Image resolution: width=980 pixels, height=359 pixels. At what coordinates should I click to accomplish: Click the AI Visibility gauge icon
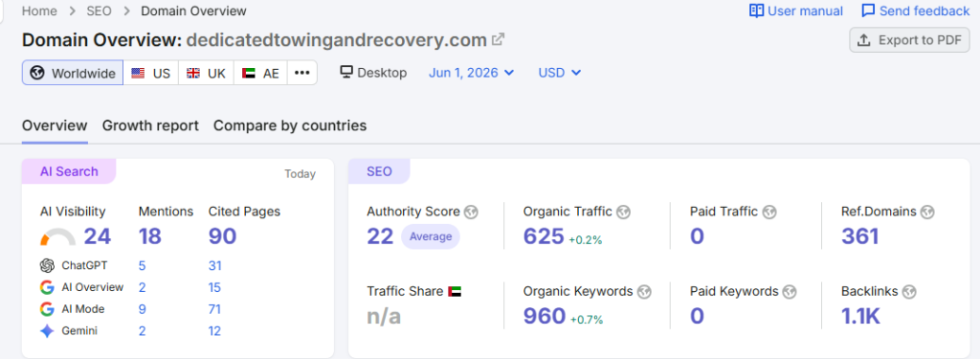(x=58, y=237)
